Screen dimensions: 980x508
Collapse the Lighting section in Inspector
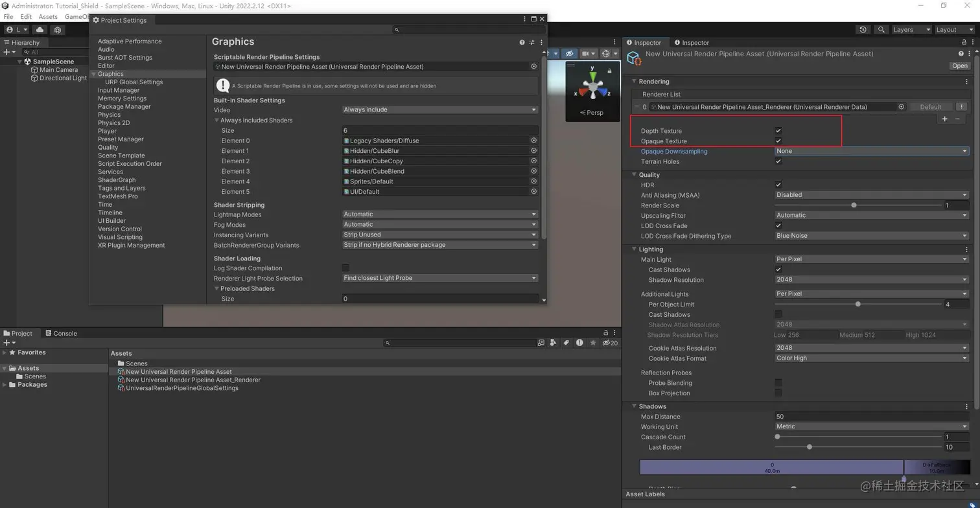(634, 249)
